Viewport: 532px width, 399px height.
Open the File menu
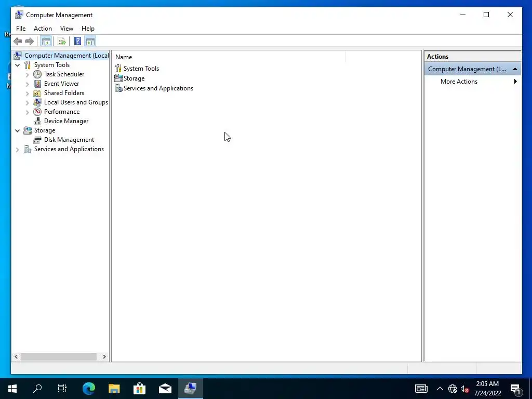pyautogui.click(x=21, y=29)
